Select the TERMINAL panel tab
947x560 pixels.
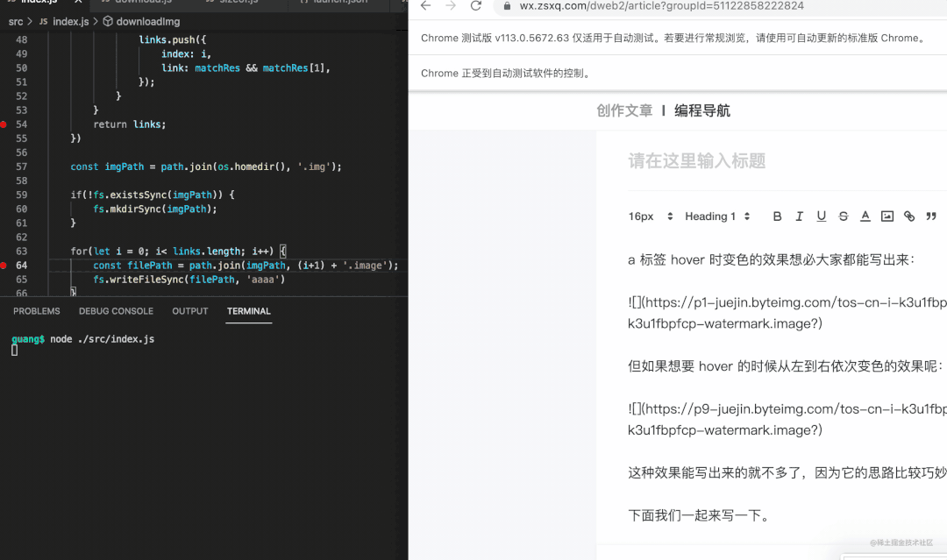(249, 311)
